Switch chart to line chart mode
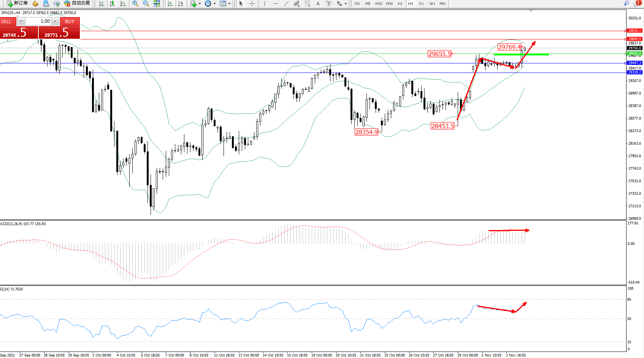Viewport: 644px width, 358px height. click(123, 3)
